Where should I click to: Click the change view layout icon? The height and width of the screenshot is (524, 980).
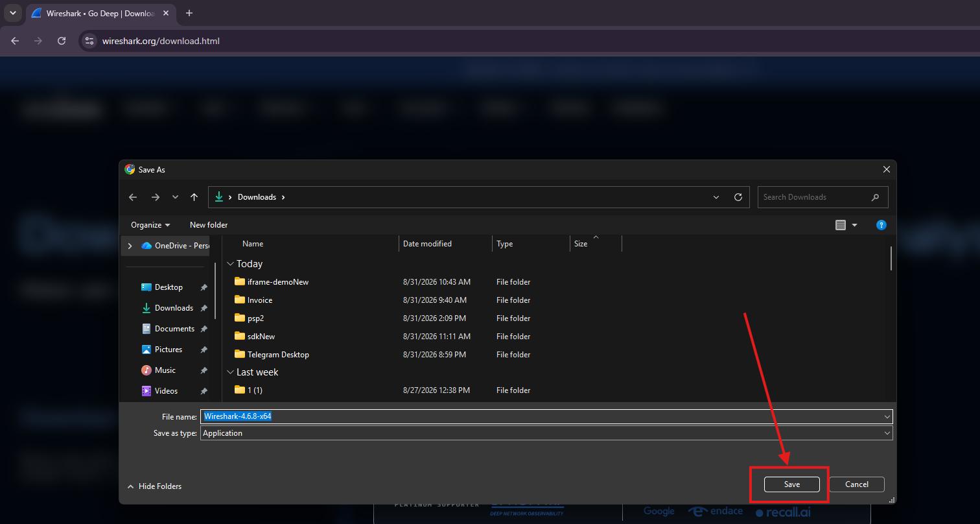pyautogui.click(x=841, y=225)
